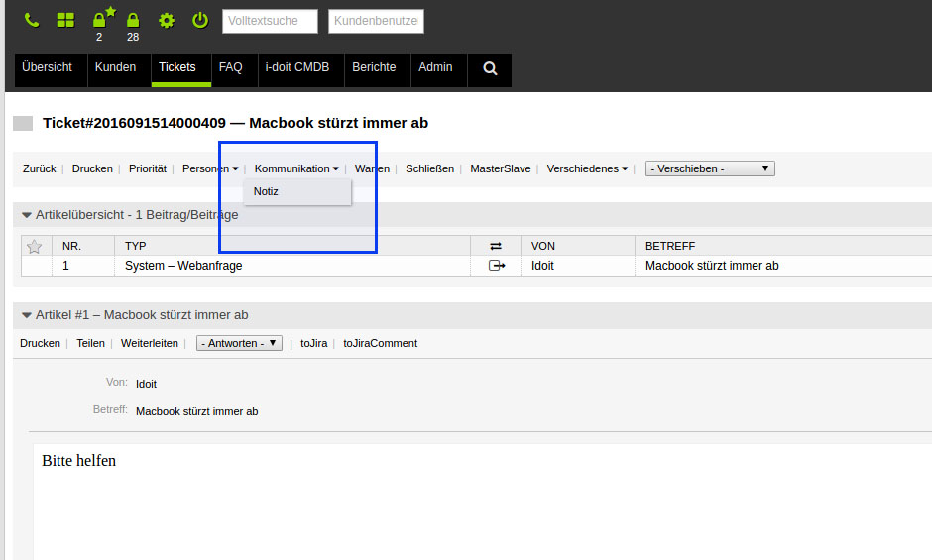Click the magnifier search icon in navigation
Screen dimensions: 932x560
(490, 69)
